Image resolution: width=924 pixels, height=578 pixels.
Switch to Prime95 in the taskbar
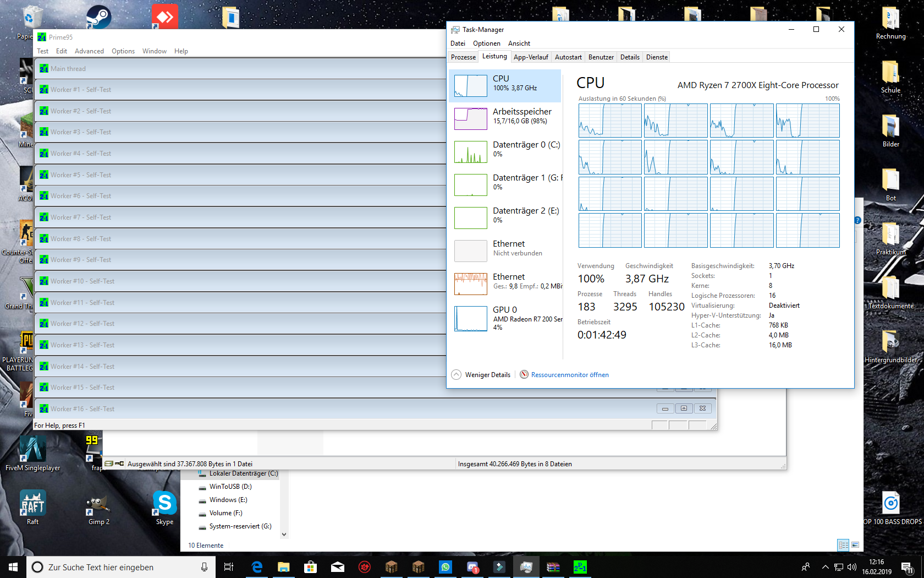pyautogui.click(x=580, y=567)
